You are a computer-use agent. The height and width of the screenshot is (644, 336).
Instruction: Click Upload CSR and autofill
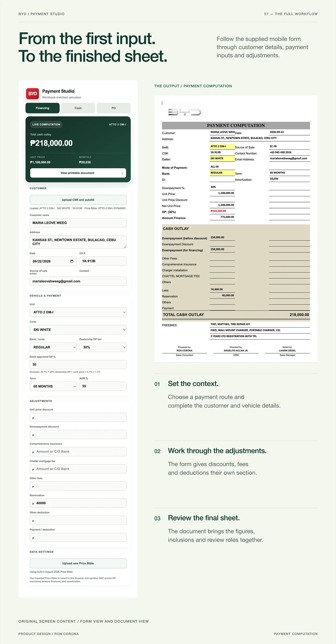click(x=78, y=200)
